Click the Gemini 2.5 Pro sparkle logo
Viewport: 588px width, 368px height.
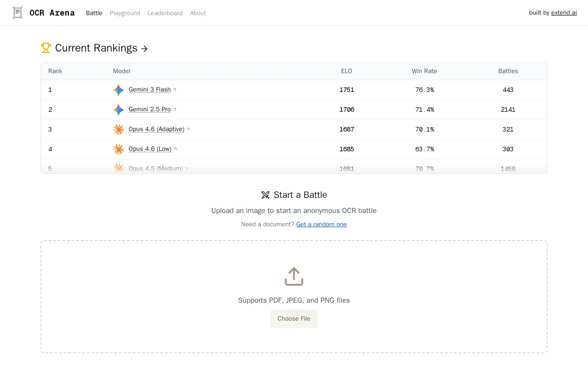[x=119, y=110]
